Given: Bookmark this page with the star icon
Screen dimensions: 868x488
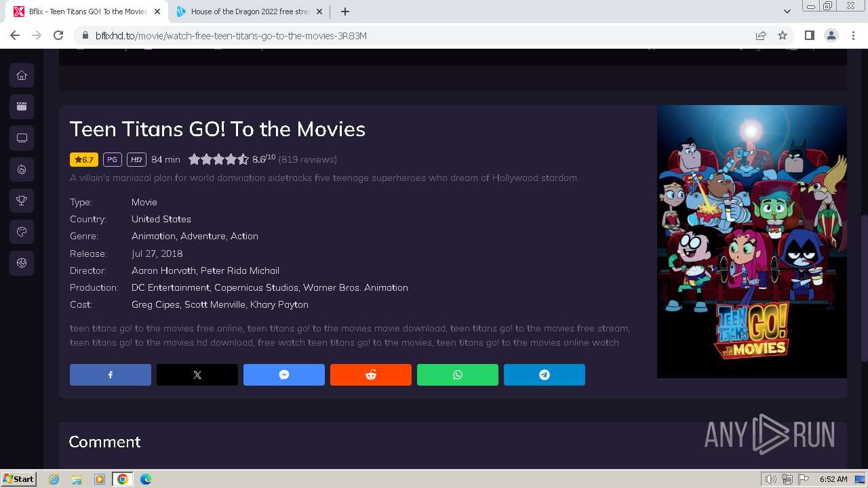Looking at the screenshot, I should pyautogui.click(x=783, y=35).
